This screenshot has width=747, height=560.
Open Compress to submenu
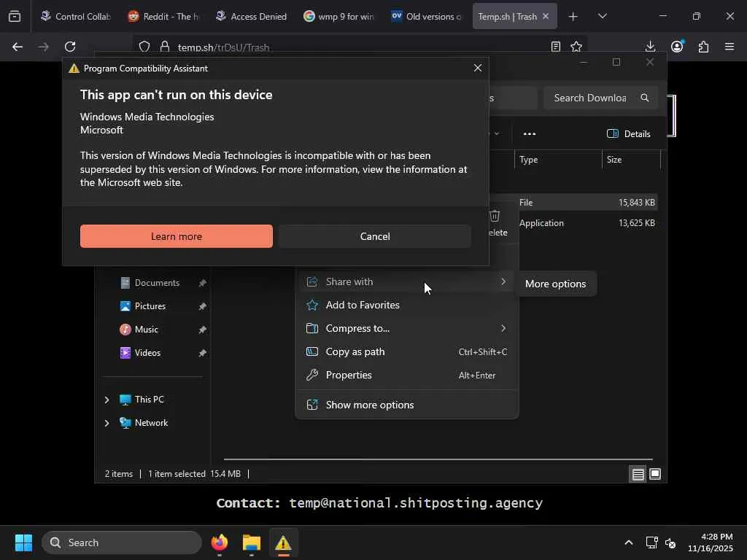coord(406,329)
